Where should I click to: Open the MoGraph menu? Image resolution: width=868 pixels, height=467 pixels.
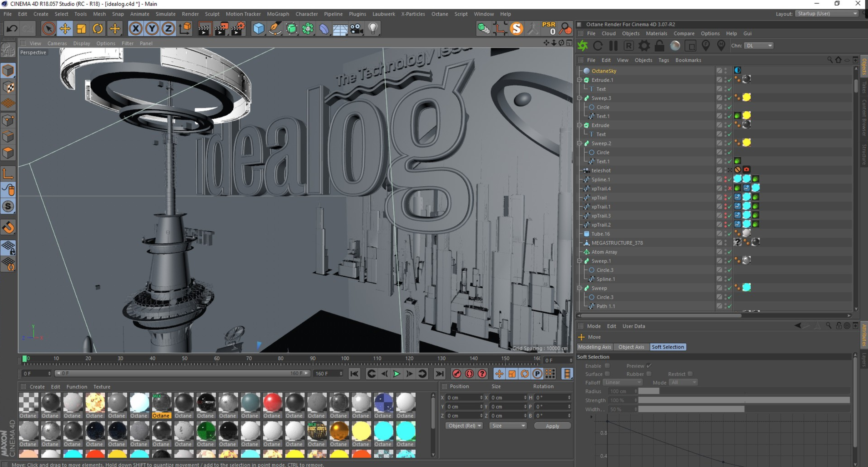[x=278, y=14]
